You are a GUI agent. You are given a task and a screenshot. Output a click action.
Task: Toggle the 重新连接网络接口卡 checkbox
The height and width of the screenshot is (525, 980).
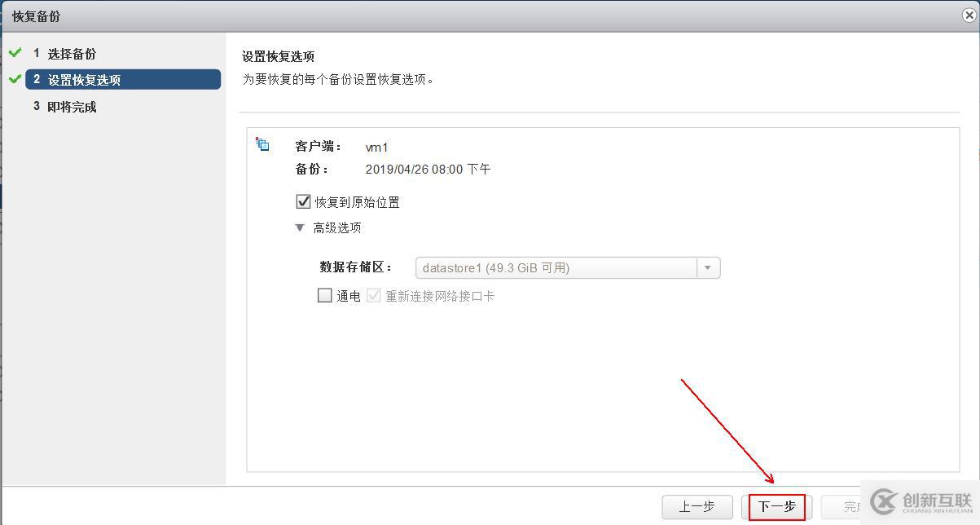pyautogui.click(x=374, y=296)
